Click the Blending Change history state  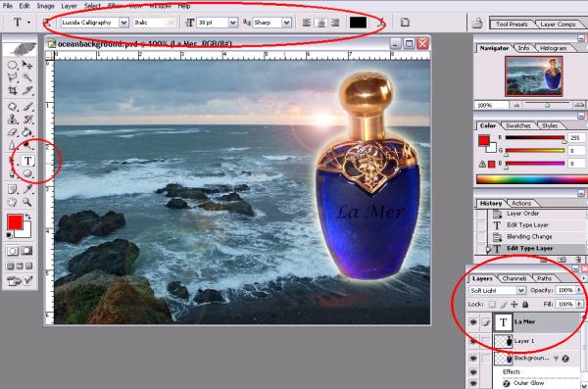tap(529, 237)
